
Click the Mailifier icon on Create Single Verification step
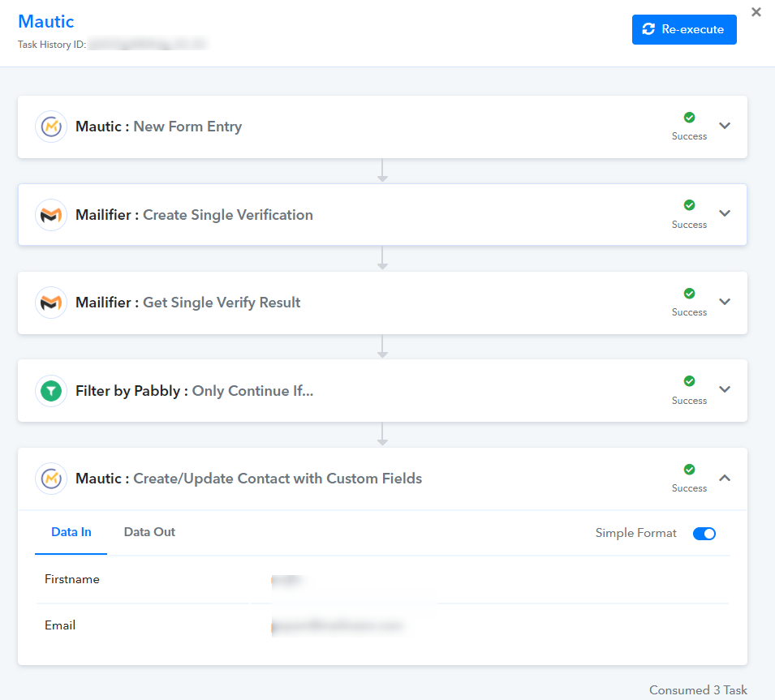pyautogui.click(x=51, y=215)
